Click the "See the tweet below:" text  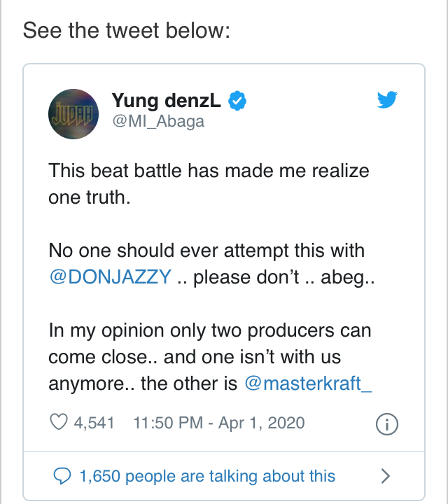tap(126, 31)
